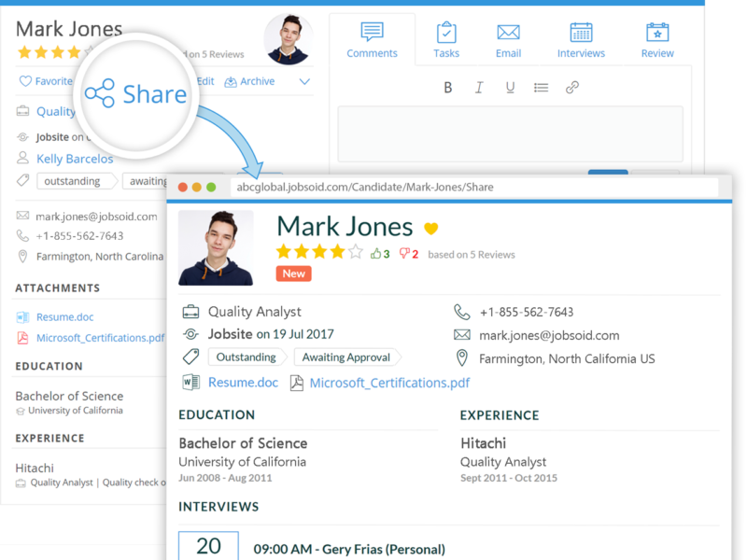This screenshot has height=560, width=747.
Task: Switch to the Tasks tab
Action: click(445, 40)
